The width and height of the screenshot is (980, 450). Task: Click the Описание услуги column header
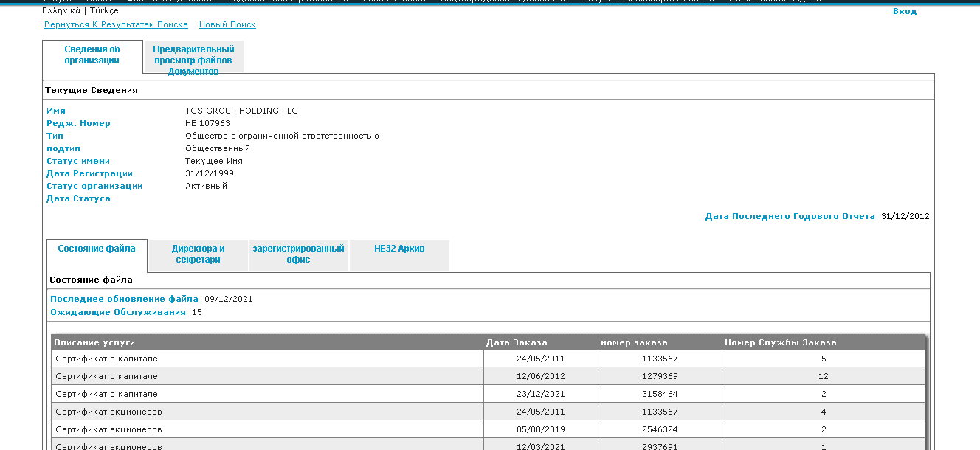pos(94,342)
